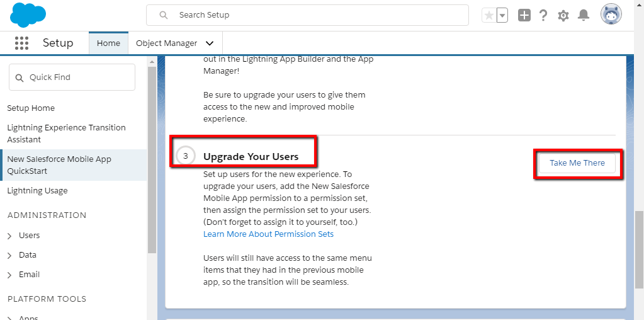Click the Favorites star icon
Viewport: 644px width, 320px height.
[489, 15]
